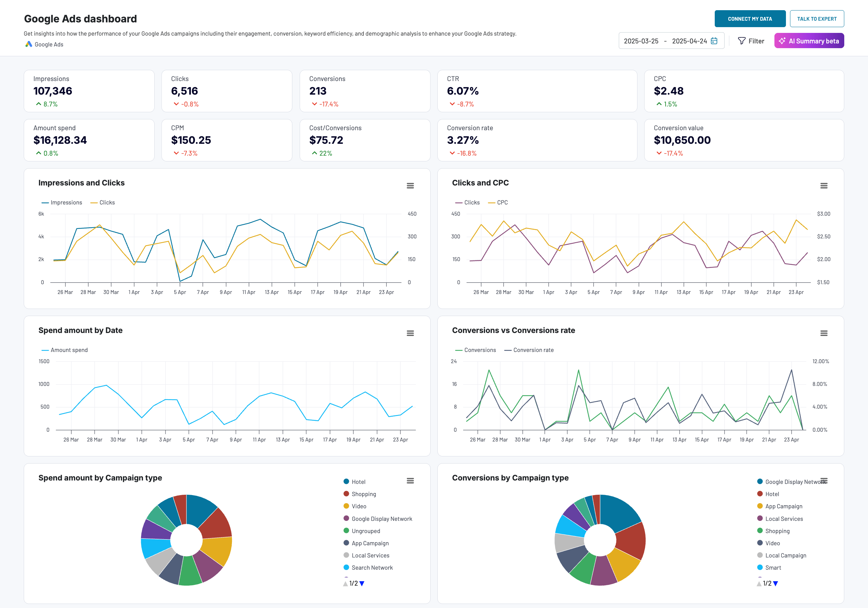The image size is (868, 608).
Task: Select the Clicks 6,516 metric card
Action: [x=227, y=91]
